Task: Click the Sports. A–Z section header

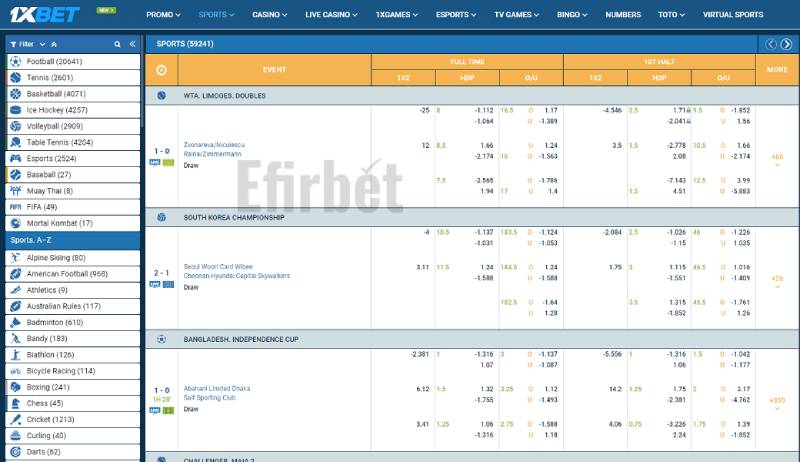Action: coord(72,240)
